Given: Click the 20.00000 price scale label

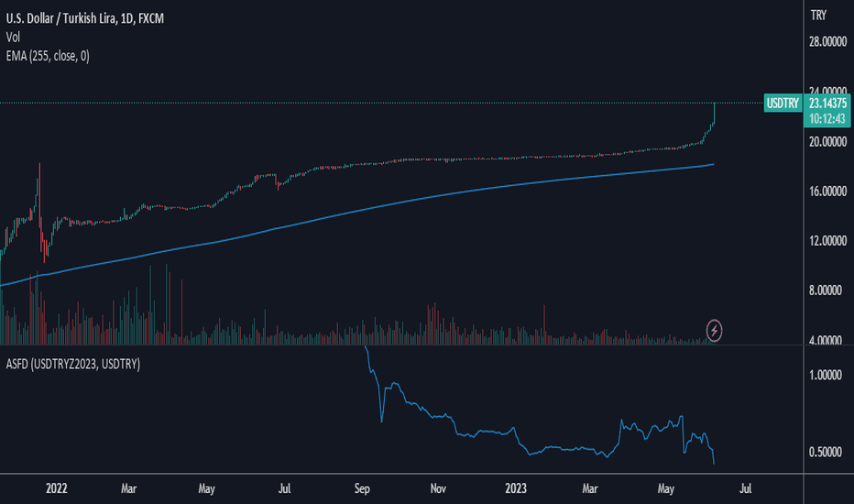Looking at the screenshot, I should tap(827, 142).
